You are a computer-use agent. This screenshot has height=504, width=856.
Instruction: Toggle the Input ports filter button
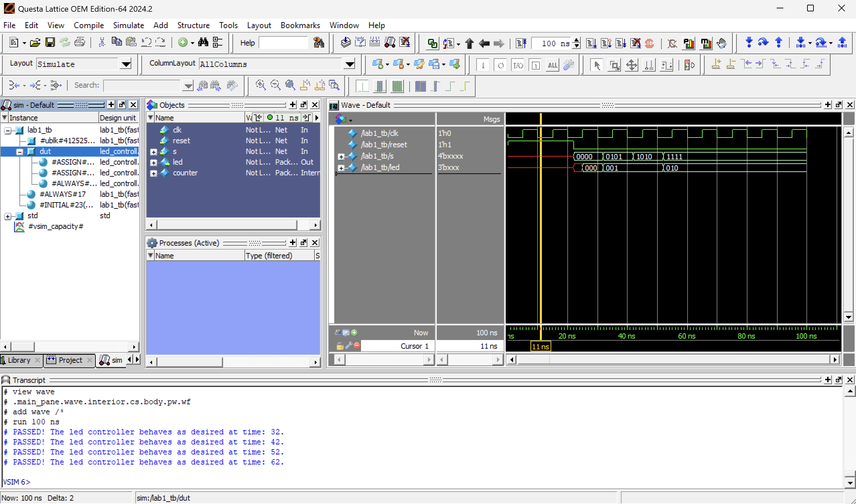[483, 65]
